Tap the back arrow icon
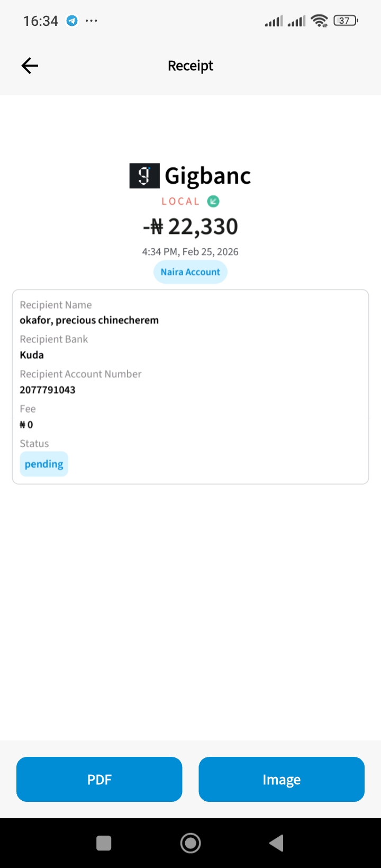The height and width of the screenshot is (868, 381). (x=30, y=66)
